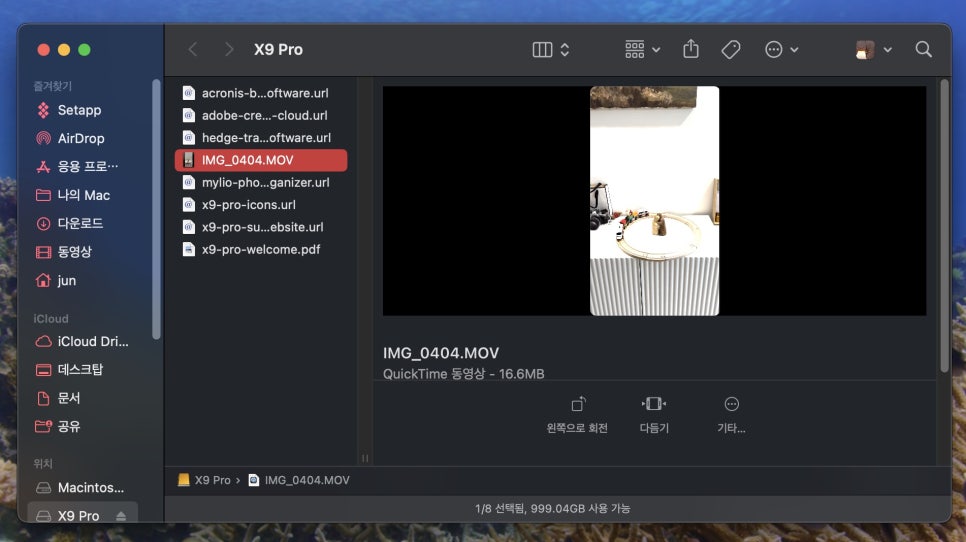The width and height of the screenshot is (966, 542).
Task: Select iCloud Drive in sidebar
Action: [x=92, y=341]
